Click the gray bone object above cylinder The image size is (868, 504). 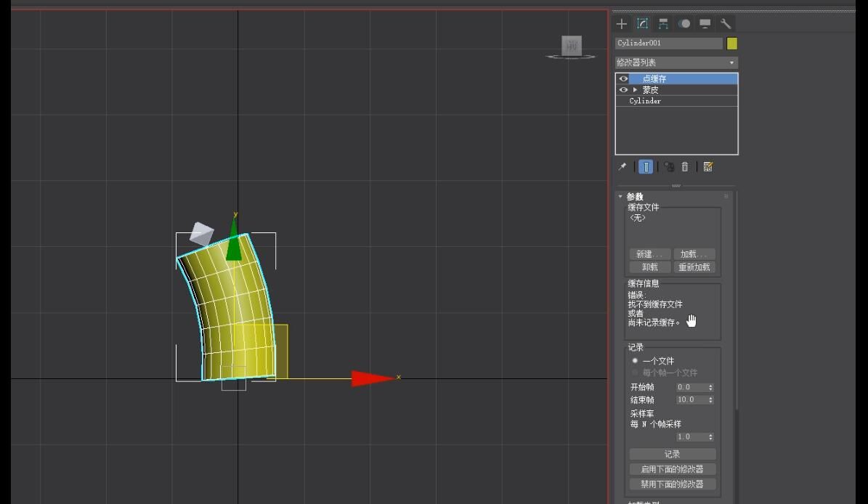pos(201,233)
